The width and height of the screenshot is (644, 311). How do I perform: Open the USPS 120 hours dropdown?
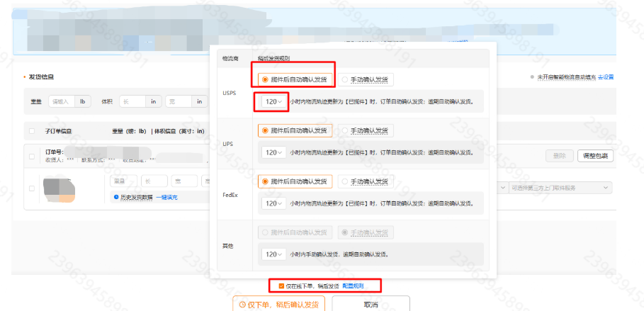click(274, 101)
